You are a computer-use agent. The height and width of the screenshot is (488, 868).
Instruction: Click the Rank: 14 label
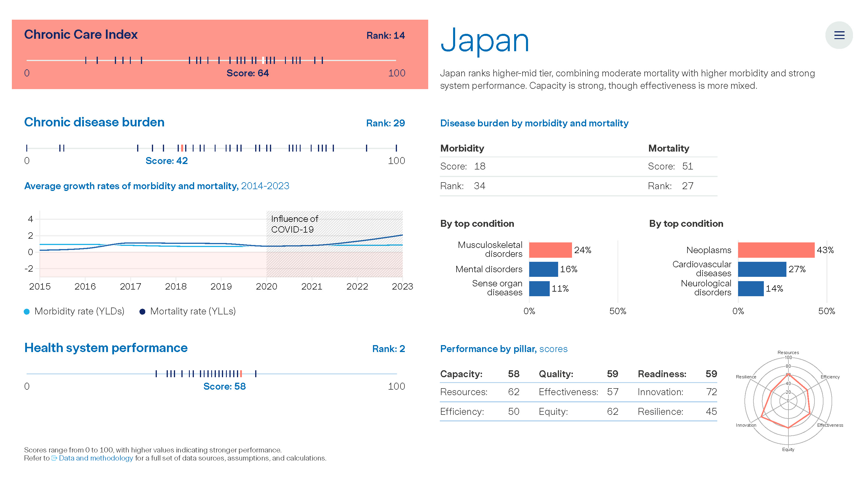(x=385, y=35)
